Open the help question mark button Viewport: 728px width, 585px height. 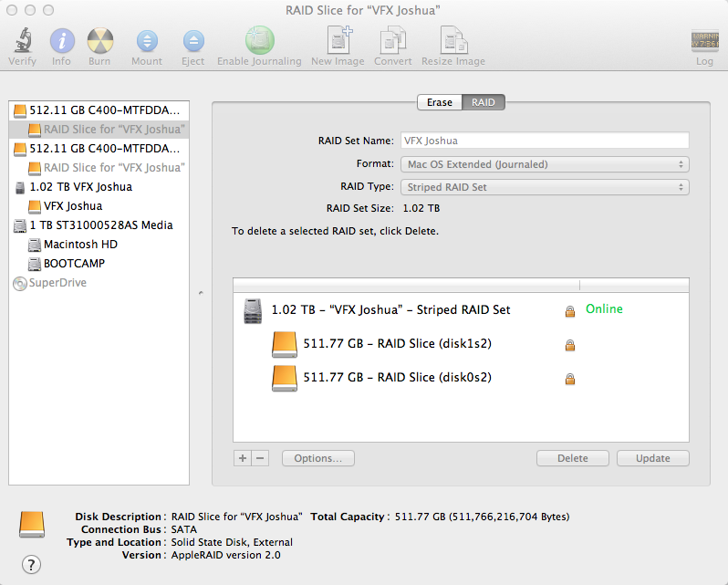click(x=31, y=565)
